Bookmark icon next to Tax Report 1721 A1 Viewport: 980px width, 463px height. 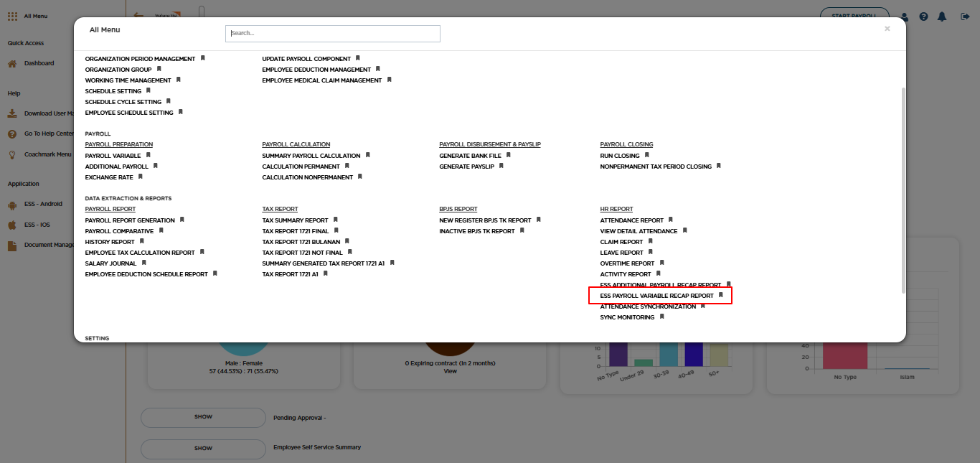point(326,273)
